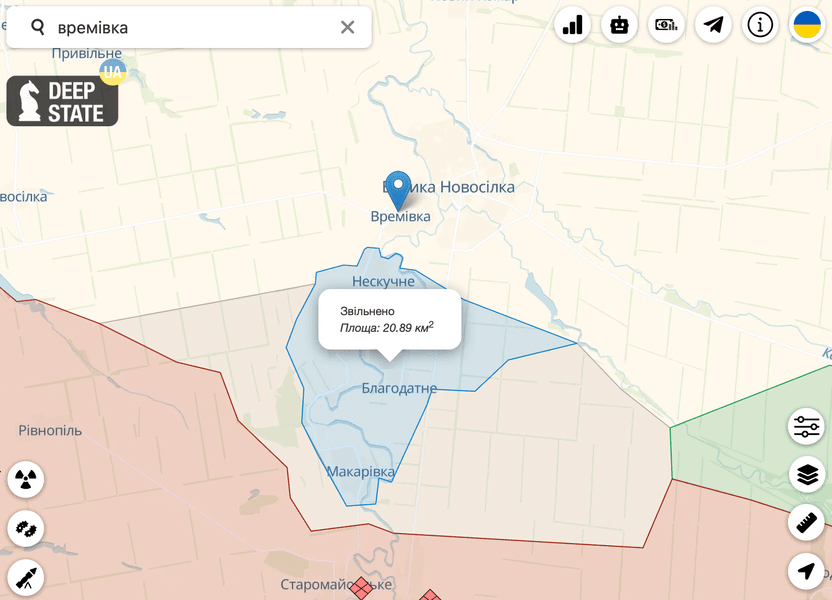Click the Deep State logo

coord(62,102)
